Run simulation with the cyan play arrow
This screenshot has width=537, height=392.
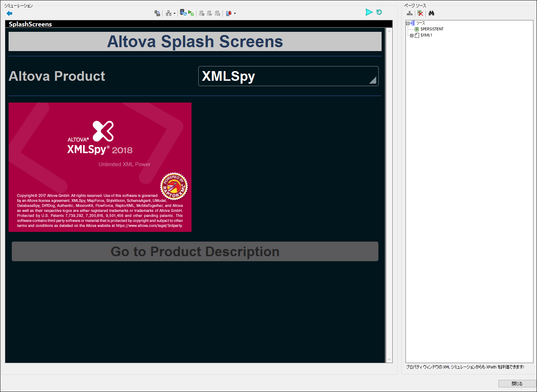(x=369, y=12)
